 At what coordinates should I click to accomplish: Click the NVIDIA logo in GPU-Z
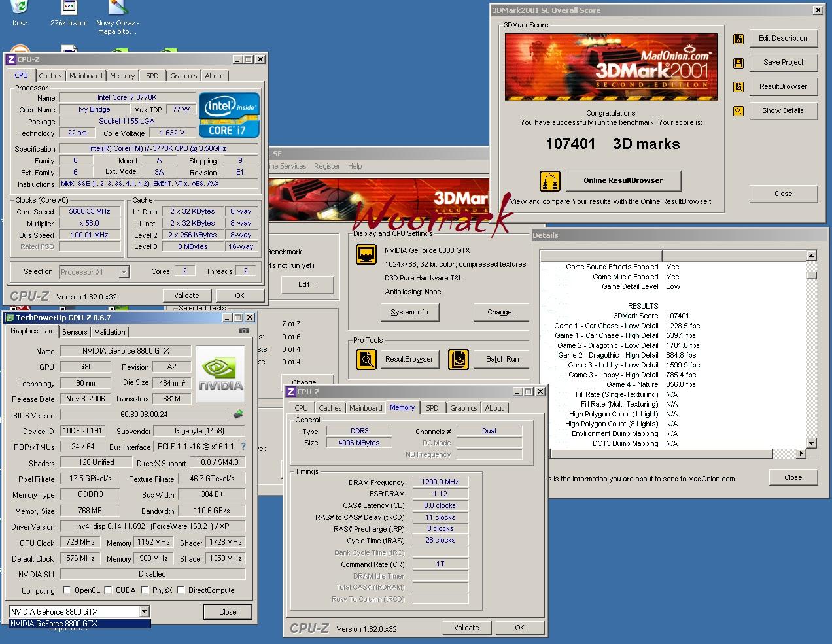pyautogui.click(x=220, y=374)
